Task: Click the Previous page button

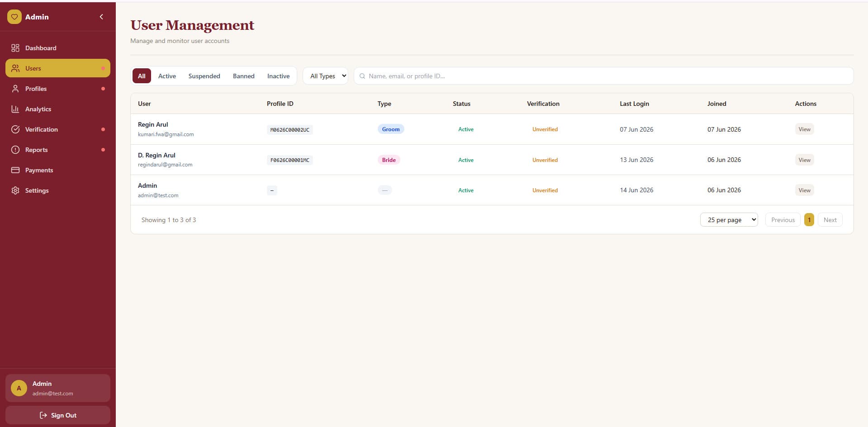Action: (x=783, y=220)
